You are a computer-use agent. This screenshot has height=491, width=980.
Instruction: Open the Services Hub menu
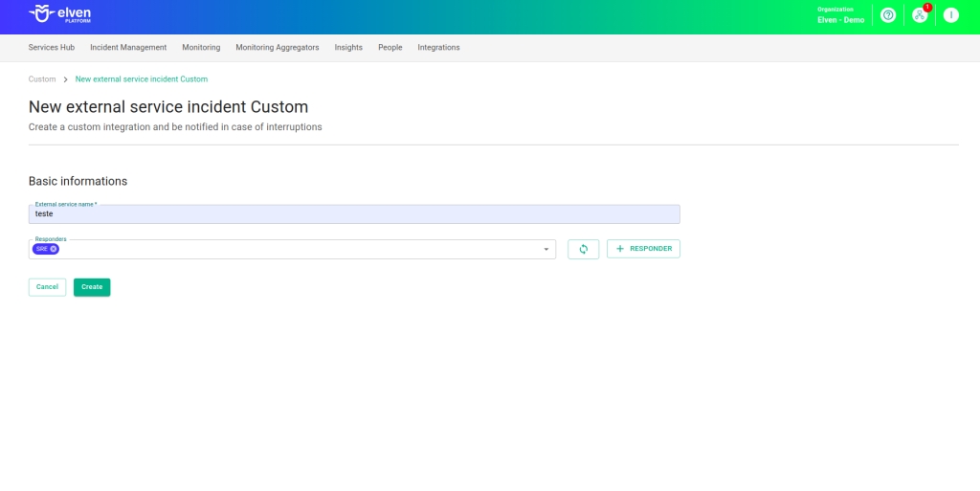coord(52,47)
